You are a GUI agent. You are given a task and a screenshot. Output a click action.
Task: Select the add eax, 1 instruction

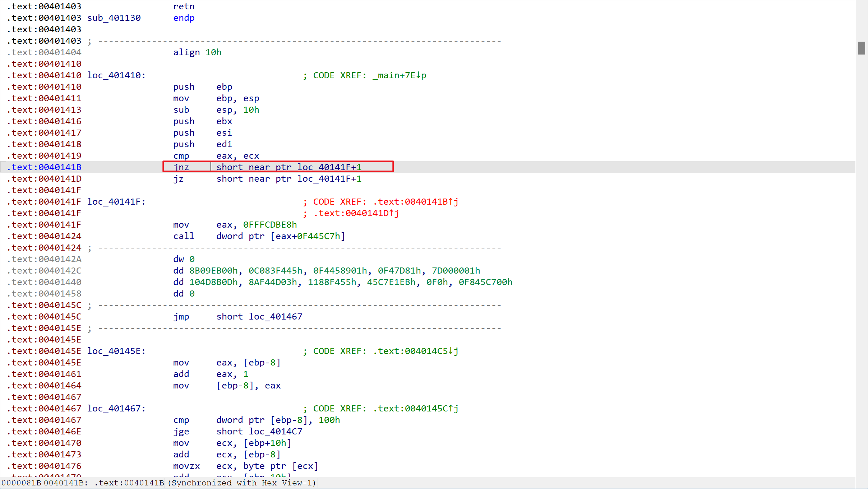(211, 374)
